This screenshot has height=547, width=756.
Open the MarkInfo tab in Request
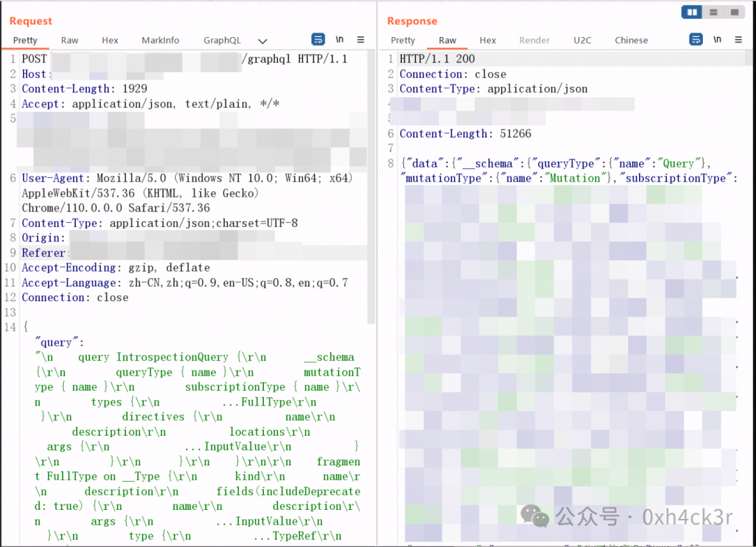[x=160, y=41]
